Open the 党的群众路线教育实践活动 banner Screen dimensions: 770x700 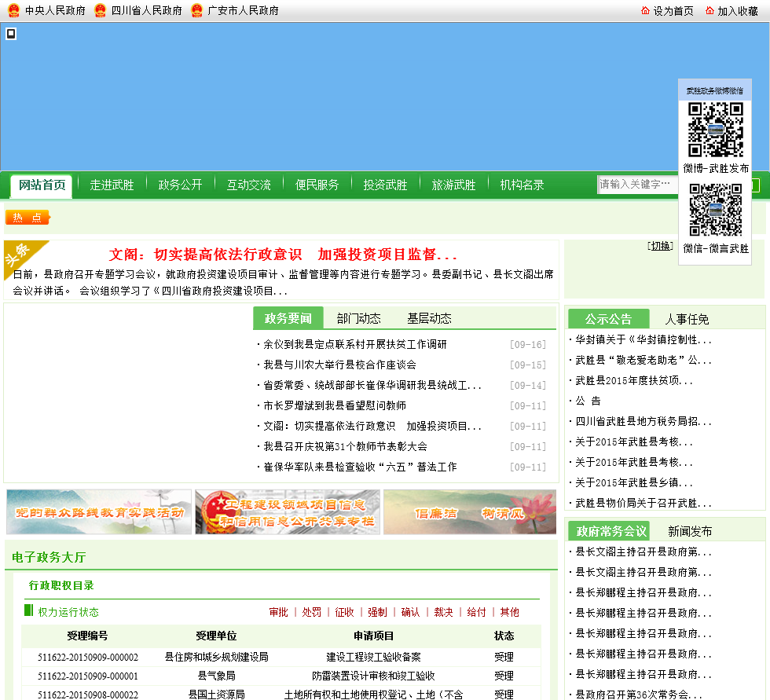[99, 512]
